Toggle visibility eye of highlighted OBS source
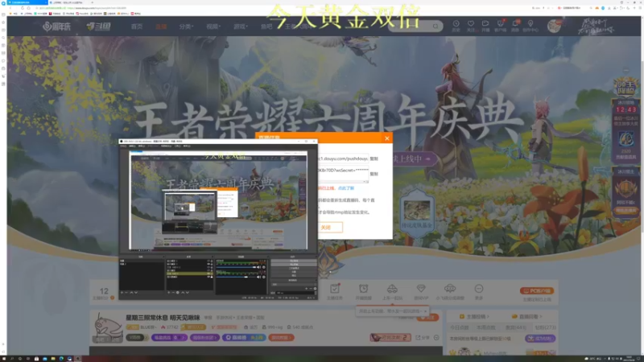 208,274
